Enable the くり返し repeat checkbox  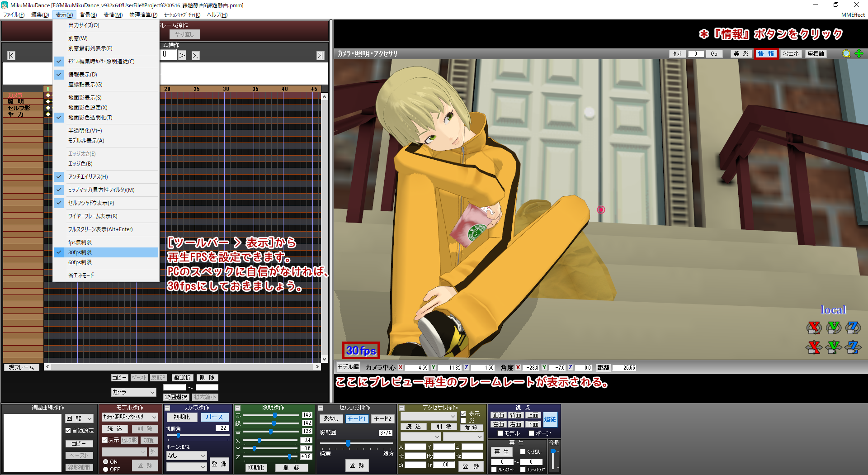click(523, 451)
